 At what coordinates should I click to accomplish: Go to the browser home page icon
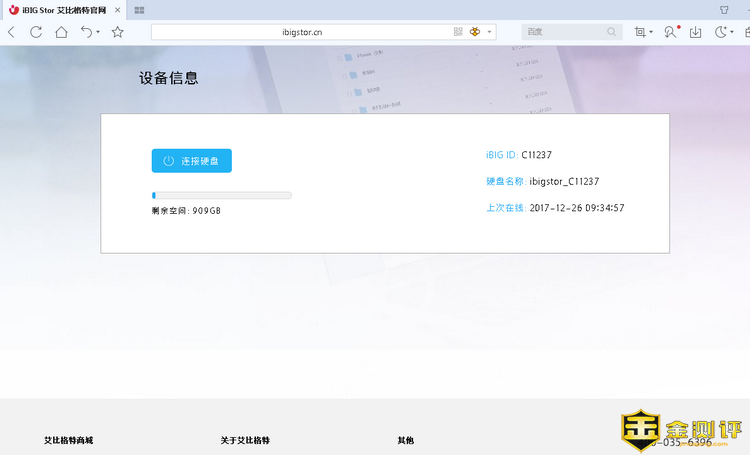point(61,32)
